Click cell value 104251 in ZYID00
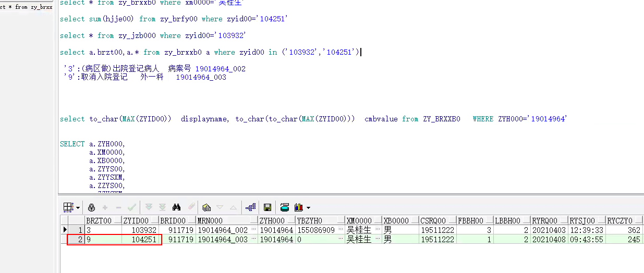 [140, 240]
